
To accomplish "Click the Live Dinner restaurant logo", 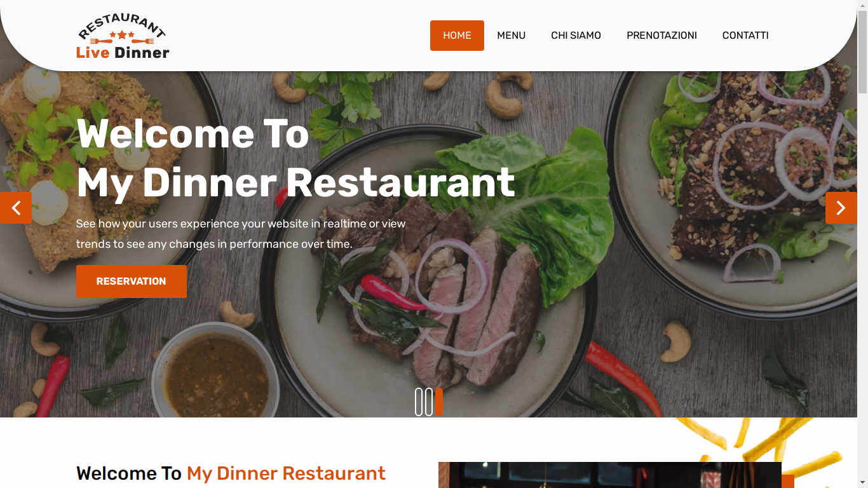I will tap(123, 36).
